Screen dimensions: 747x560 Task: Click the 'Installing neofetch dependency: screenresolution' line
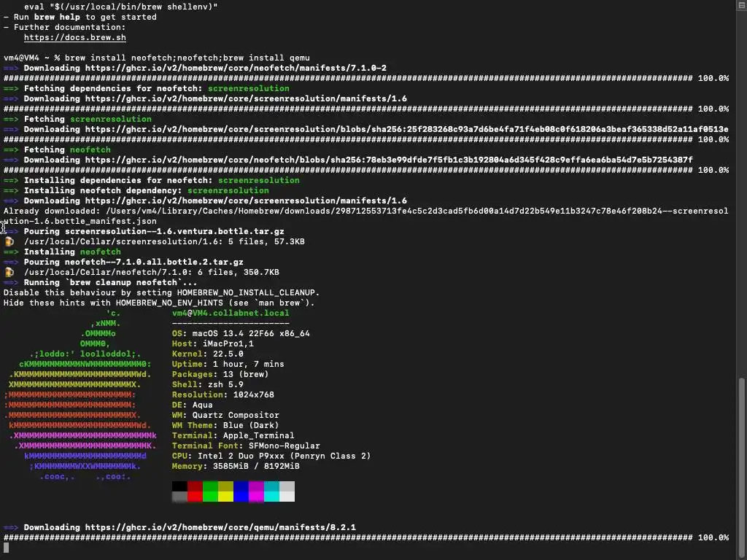pyautogui.click(x=136, y=190)
